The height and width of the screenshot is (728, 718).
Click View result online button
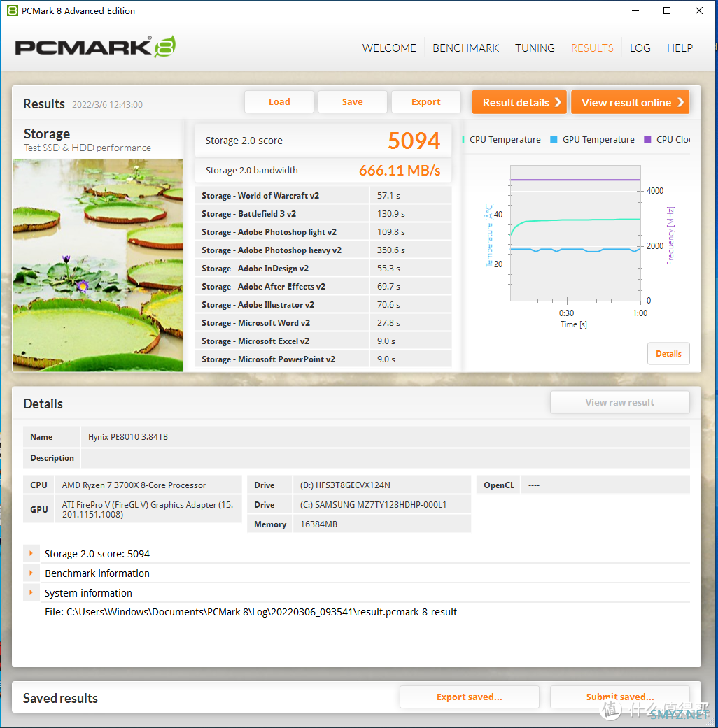[630, 102]
